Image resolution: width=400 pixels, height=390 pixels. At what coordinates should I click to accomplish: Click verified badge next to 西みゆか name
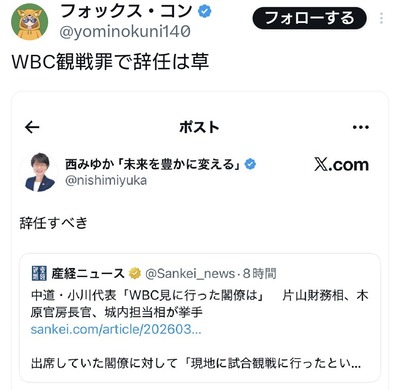(x=250, y=164)
